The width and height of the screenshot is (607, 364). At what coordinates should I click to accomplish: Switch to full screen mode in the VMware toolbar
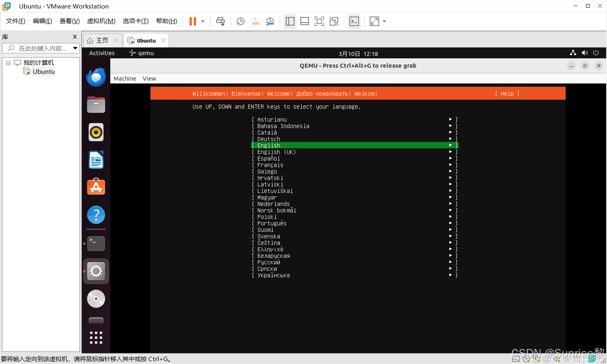pyautogui.click(x=319, y=21)
